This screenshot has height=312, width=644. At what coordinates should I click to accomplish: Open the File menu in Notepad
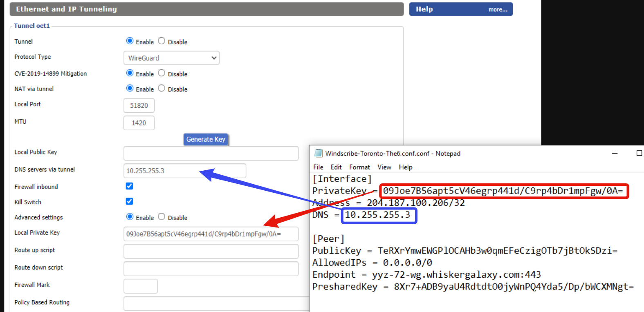point(318,167)
